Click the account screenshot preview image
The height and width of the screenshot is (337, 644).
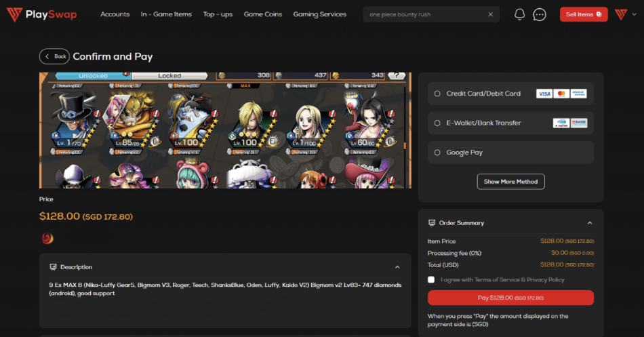point(225,130)
